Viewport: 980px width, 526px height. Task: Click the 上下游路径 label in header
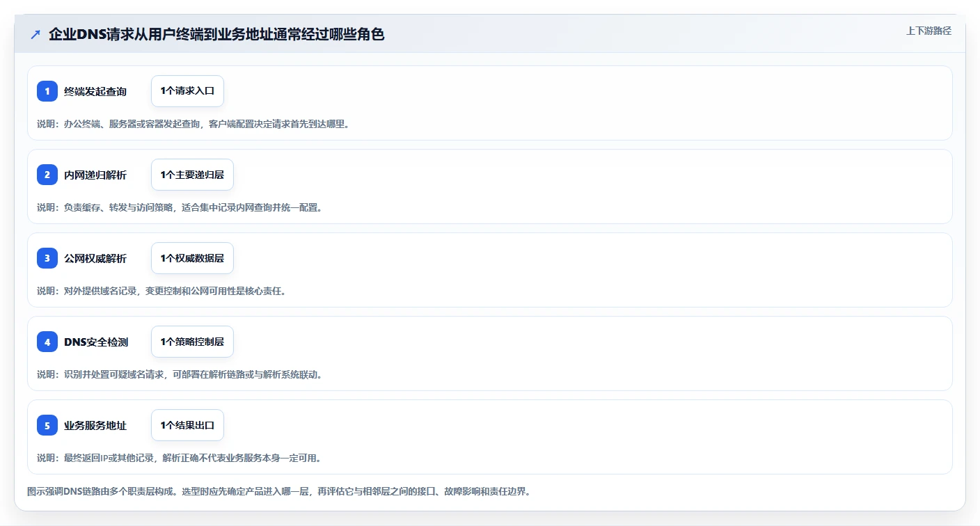coord(928,31)
